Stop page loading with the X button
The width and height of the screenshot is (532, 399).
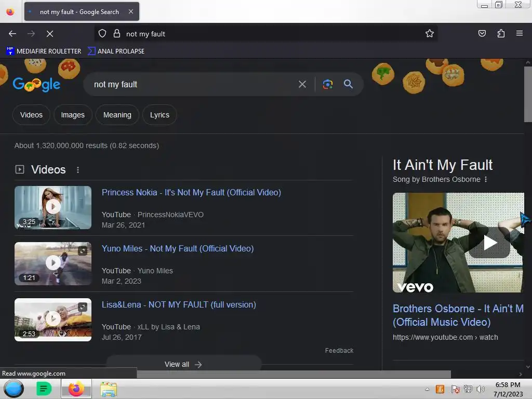(50, 34)
